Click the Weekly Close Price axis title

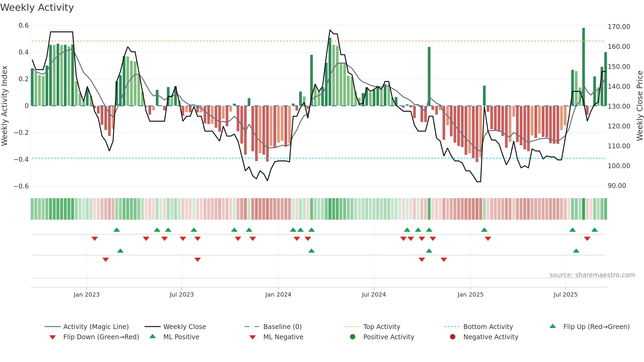pyautogui.click(x=640, y=106)
